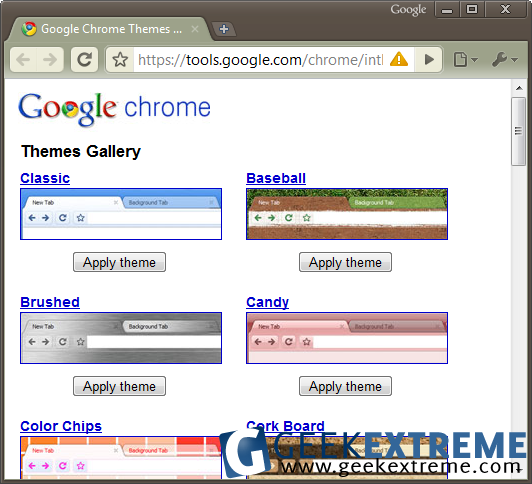Bookmark this page with the star icon
Screen dimensions: 532x484
120,60
